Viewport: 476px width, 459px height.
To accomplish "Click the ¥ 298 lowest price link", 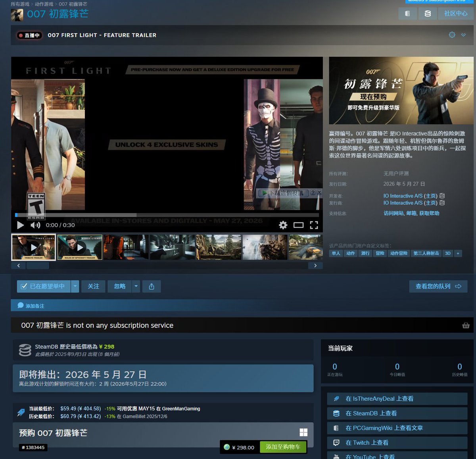I will [107, 347].
